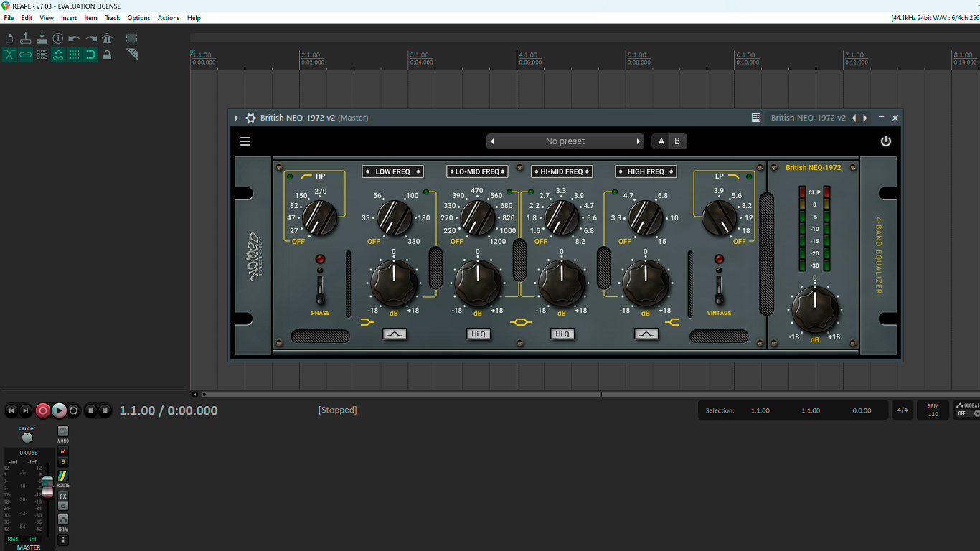Open the 'No preset' preset selector

(x=565, y=141)
